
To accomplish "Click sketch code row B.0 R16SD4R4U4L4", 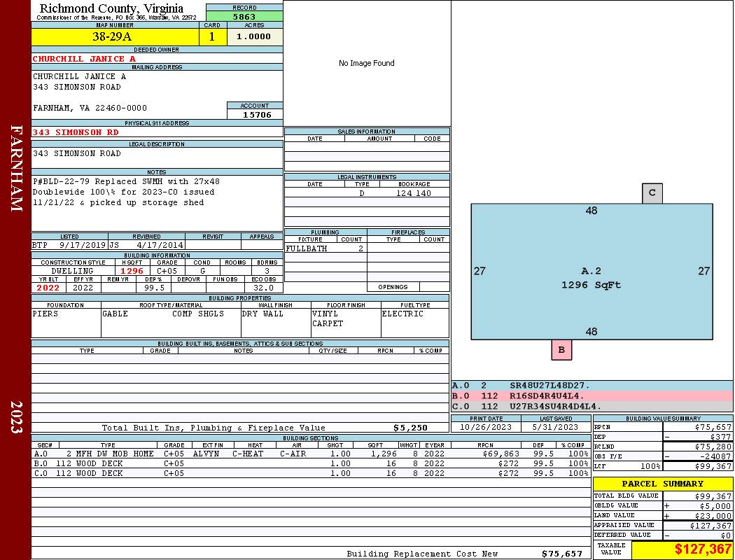I will (592, 396).
